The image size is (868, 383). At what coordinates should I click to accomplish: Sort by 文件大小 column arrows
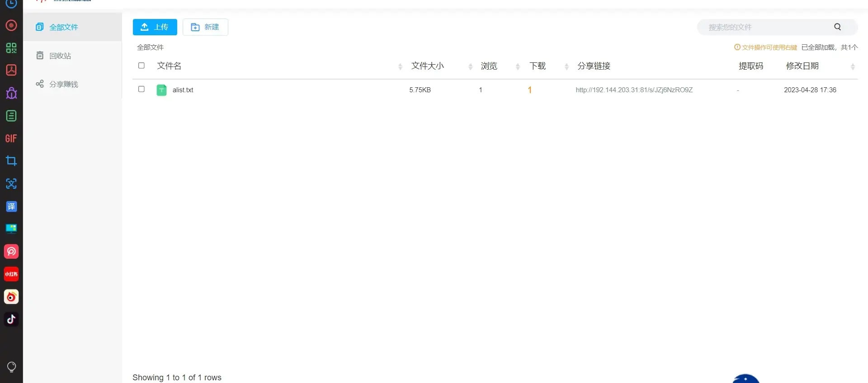(470, 67)
